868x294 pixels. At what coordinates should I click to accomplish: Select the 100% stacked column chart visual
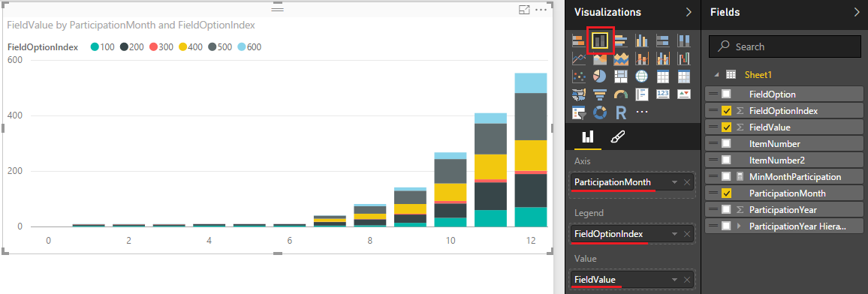click(683, 40)
